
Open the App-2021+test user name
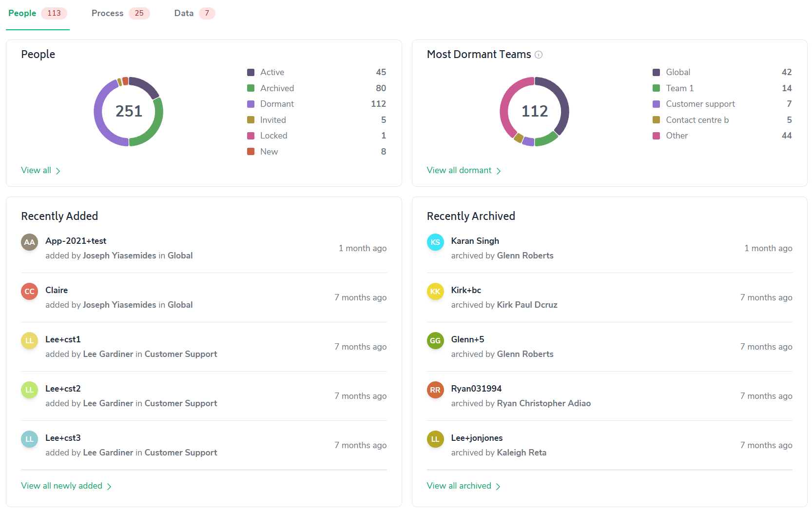(76, 241)
